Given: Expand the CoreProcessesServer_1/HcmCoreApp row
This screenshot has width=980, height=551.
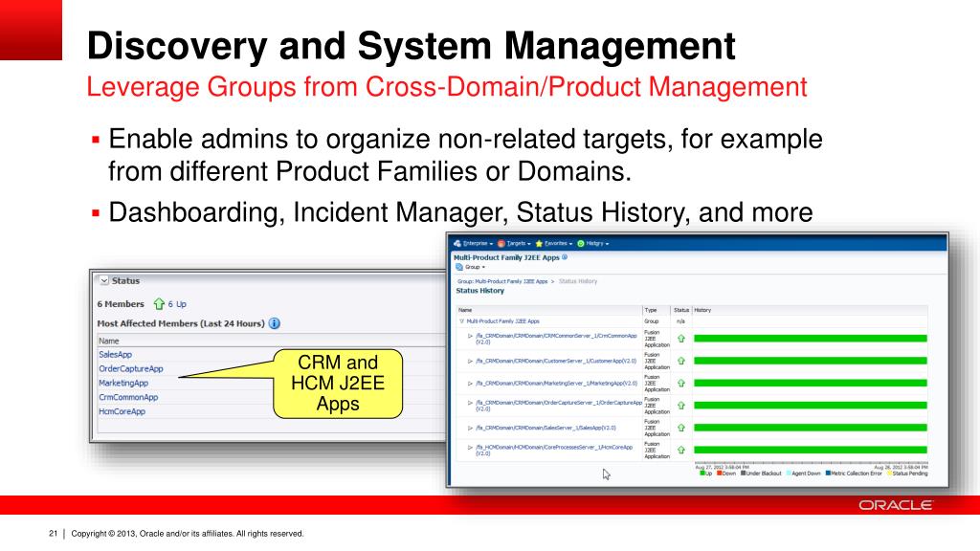Looking at the screenshot, I should pos(471,448).
